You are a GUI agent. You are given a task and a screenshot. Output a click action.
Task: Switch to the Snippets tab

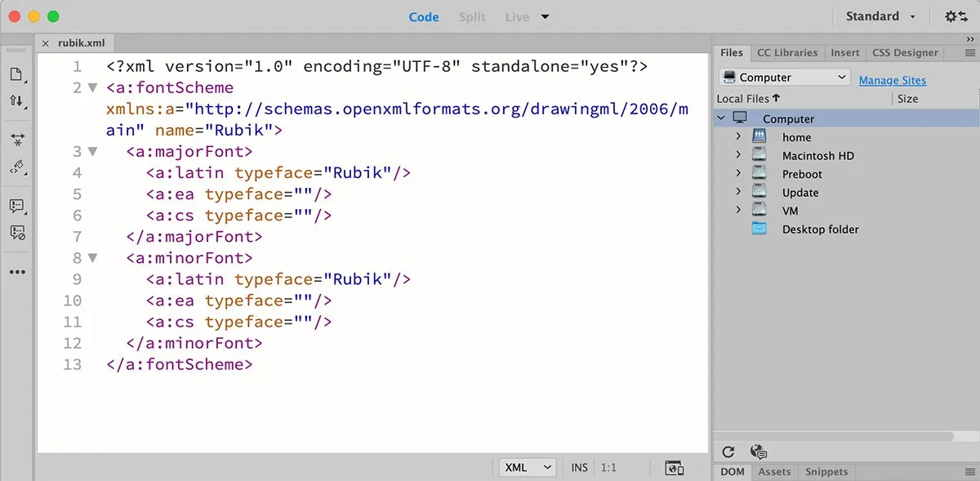[x=826, y=471]
